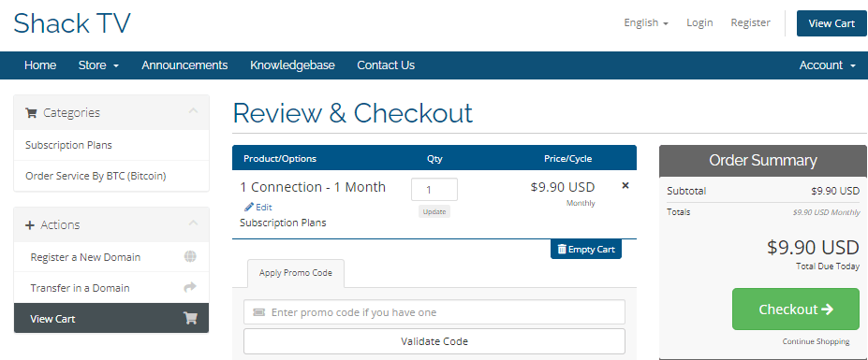The width and height of the screenshot is (868, 360).
Task: Open Announcements in the navigation bar
Action: pos(184,65)
